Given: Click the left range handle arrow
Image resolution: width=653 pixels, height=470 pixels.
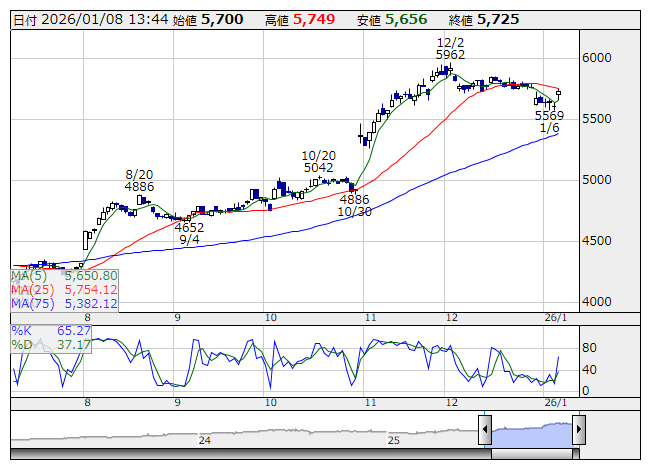Looking at the screenshot, I should 485,431.
